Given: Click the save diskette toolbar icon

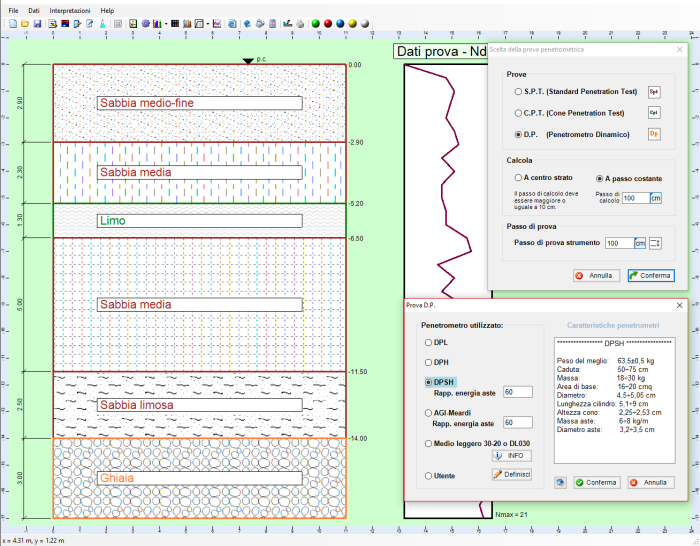Looking at the screenshot, I should click(x=38, y=22).
